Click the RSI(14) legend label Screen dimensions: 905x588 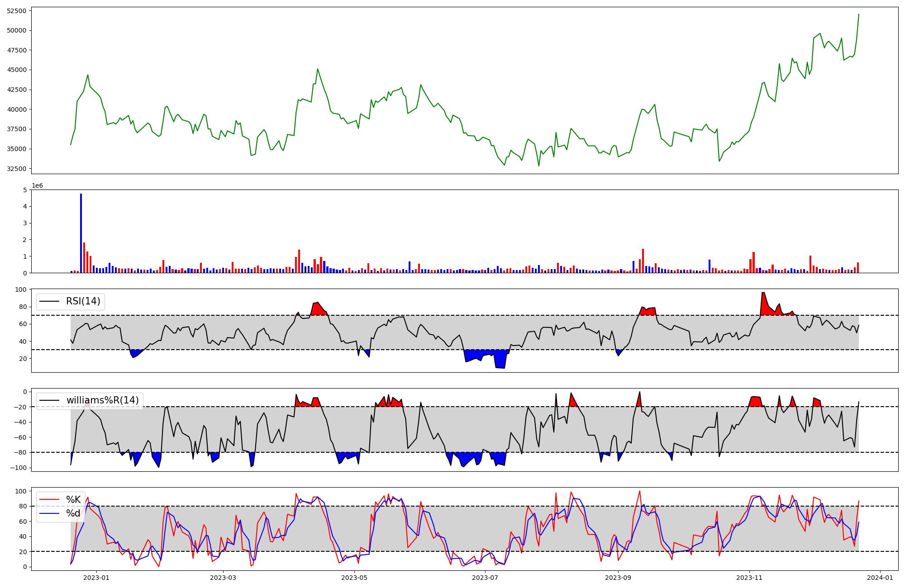[x=83, y=301]
